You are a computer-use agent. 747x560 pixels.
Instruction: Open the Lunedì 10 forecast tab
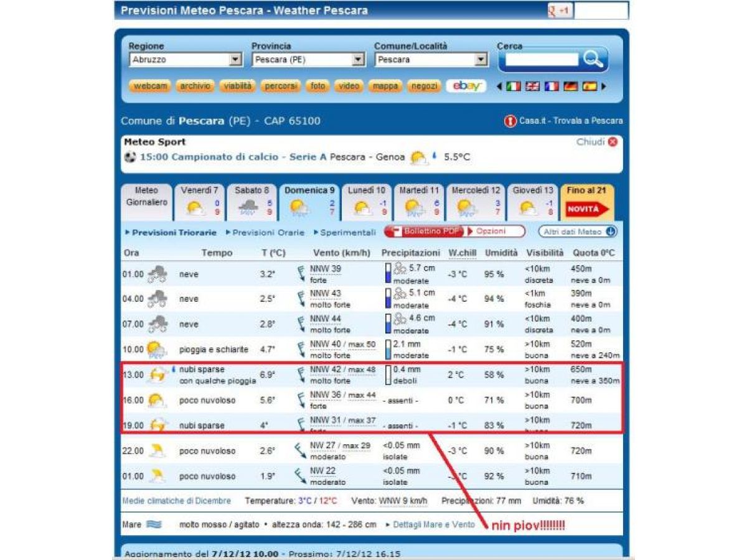(x=366, y=202)
